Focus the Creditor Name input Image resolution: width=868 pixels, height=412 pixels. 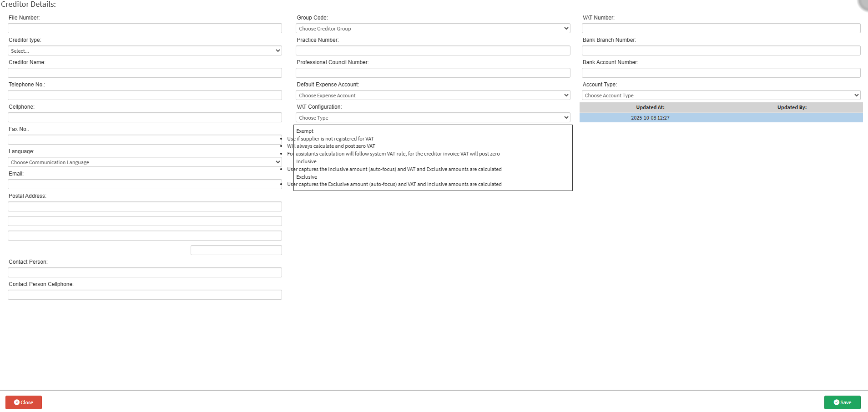click(145, 73)
